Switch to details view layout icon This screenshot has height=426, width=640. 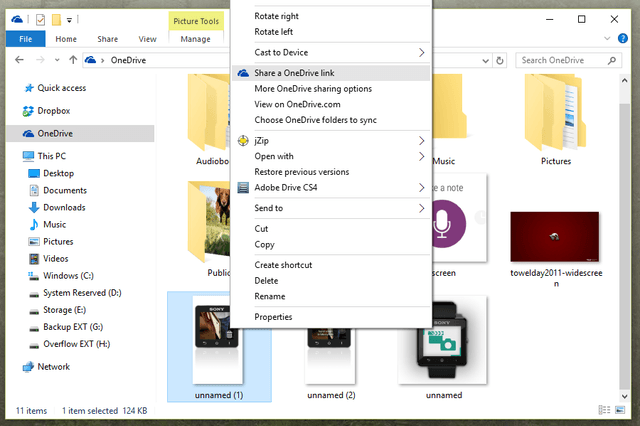604,410
